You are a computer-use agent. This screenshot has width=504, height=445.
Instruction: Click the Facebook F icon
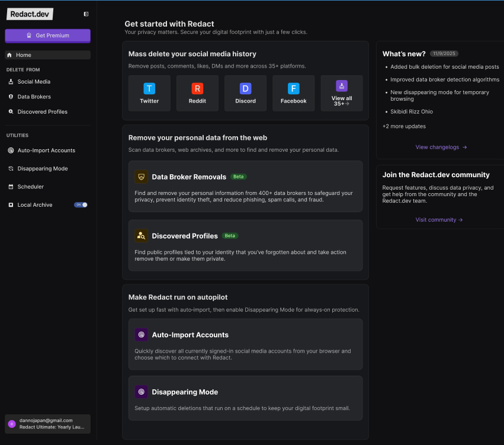(294, 88)
